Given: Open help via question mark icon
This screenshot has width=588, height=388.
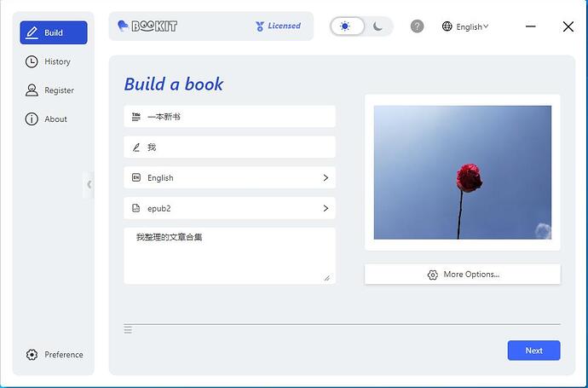Looking at the screenshot, I should click(417, 26).
